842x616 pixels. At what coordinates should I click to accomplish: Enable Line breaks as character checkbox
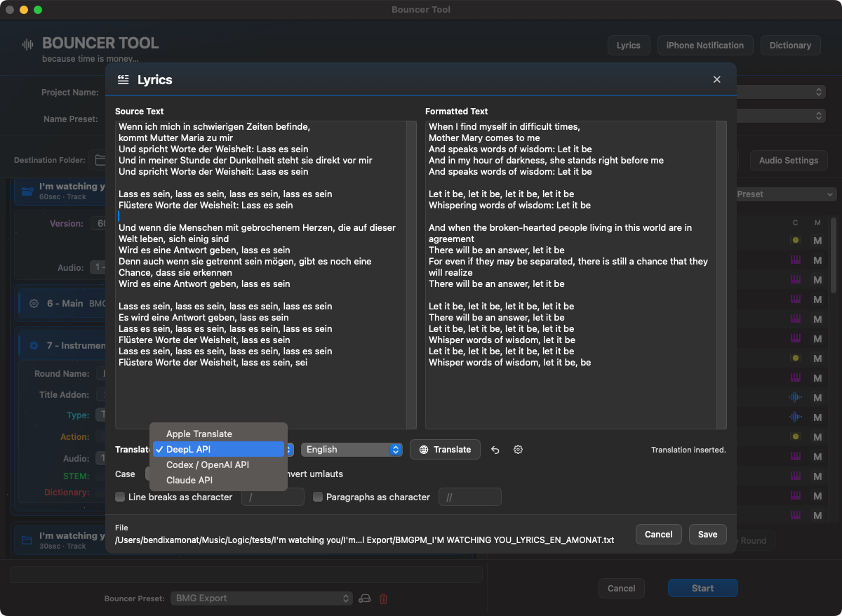coord(120,497)
